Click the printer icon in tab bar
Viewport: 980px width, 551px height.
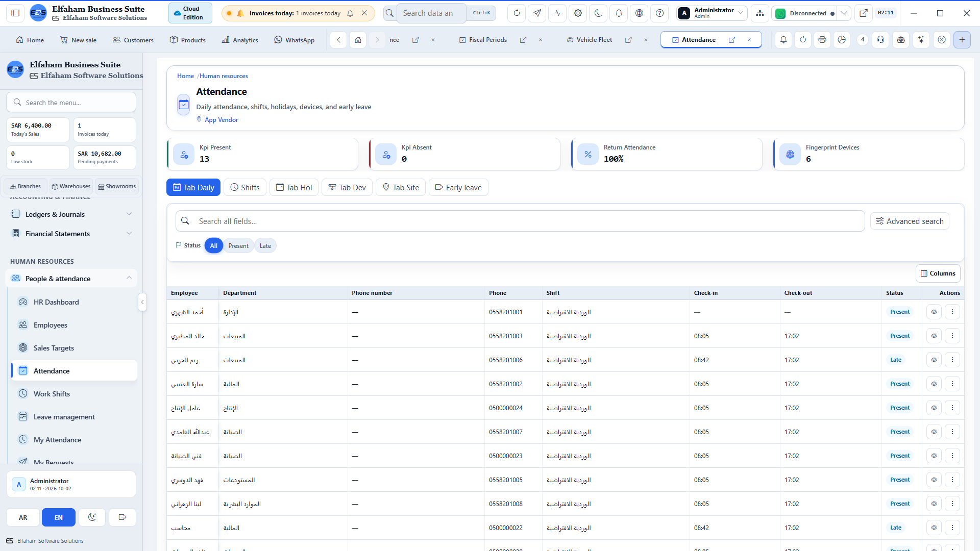(x=822, y=40)
